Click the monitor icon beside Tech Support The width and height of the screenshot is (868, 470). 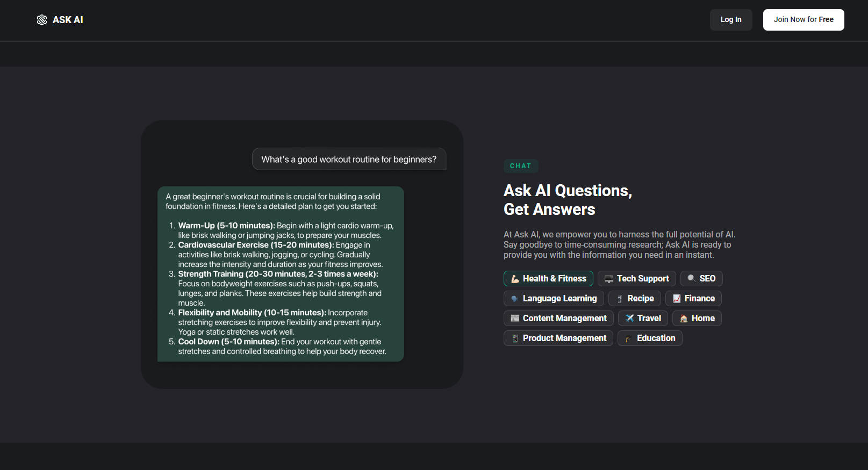(609, 279)
